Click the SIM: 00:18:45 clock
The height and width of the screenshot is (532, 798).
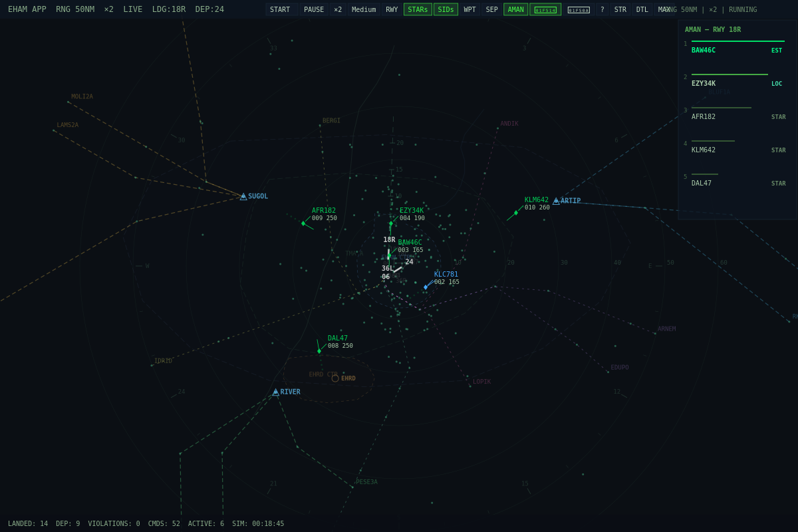[258, 524]
